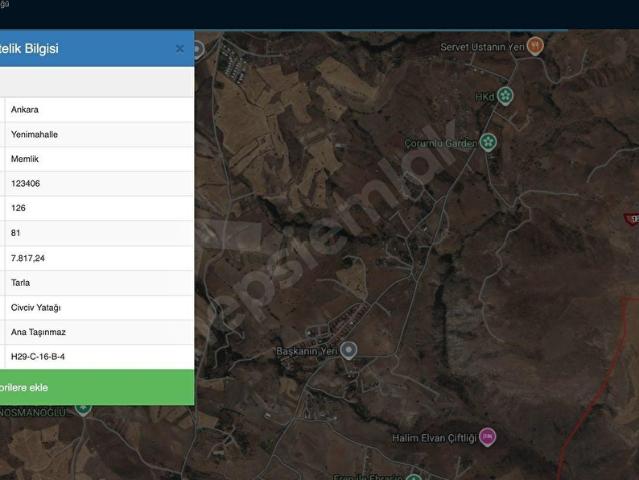Click the Servet Ustanın Yeri restaurant pin

click(535, 46)
